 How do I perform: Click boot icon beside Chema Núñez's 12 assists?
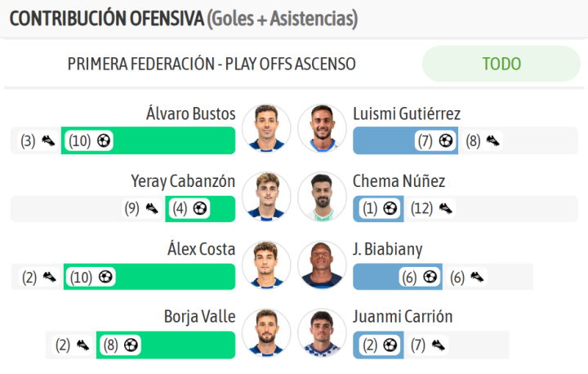click(x=446, y=208)
